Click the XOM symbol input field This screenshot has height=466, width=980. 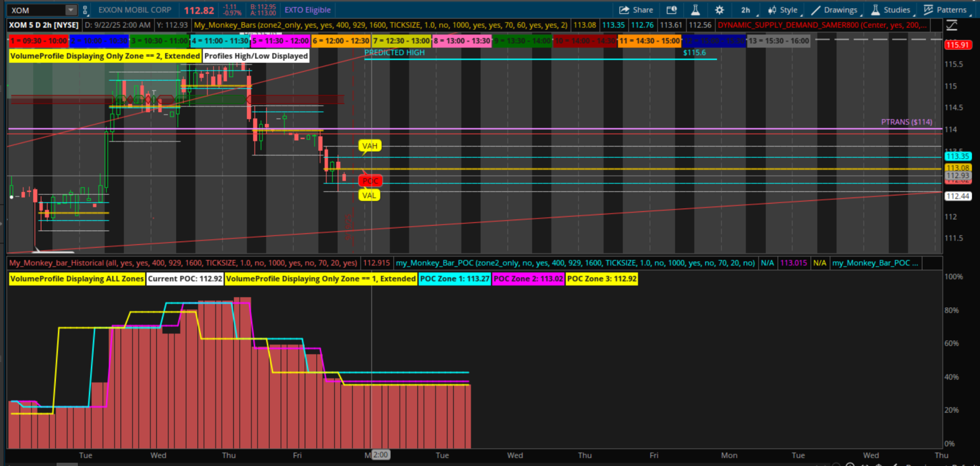click(36, 10)
